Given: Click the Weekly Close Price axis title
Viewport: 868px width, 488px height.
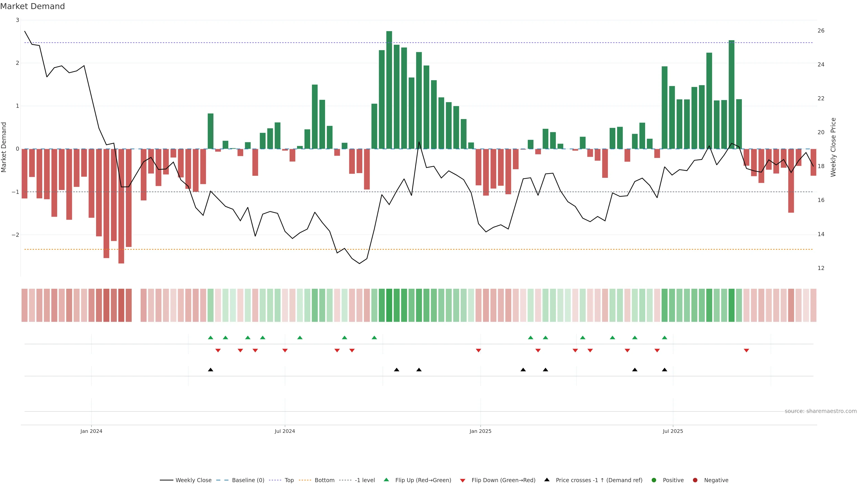Looking at the screenshot, I should click(x=833, y=147).
